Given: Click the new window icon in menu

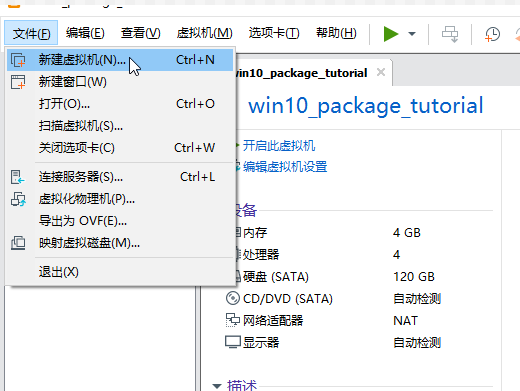Looking at the screenshot, I should tap(18, 82).
